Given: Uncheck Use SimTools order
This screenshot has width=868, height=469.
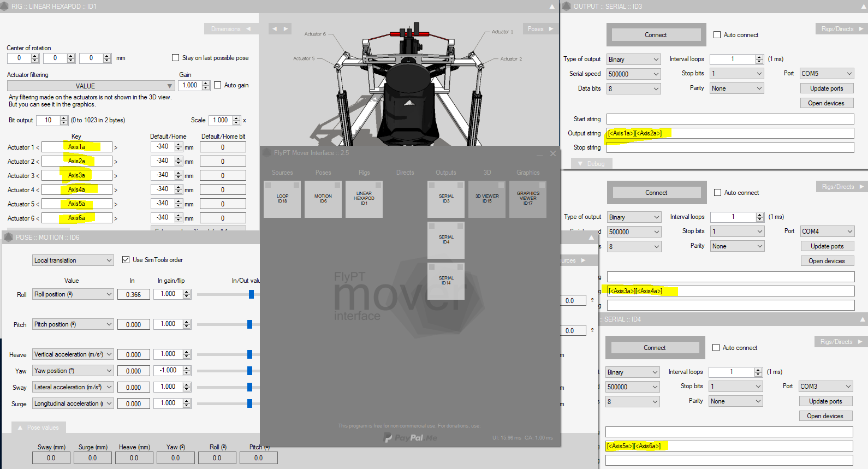Looking at the screenshot, I should click(x=126, y=260).
